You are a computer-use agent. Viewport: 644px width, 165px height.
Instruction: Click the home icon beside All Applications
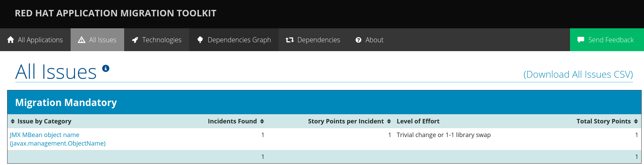[11, 40]
